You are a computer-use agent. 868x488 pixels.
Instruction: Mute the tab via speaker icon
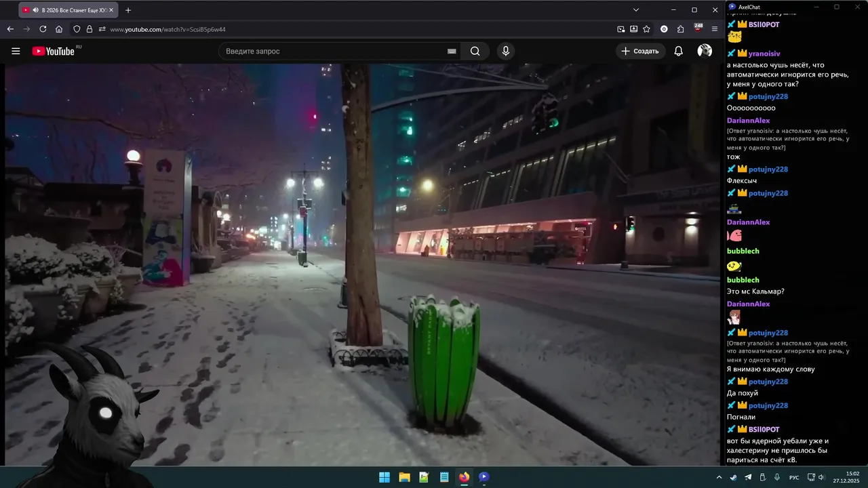click(35, 10)
